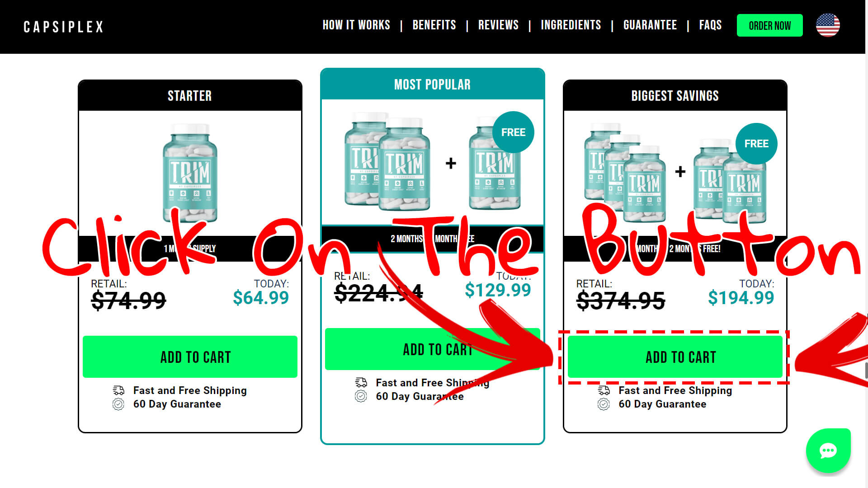Click the ORDER NOW button in header
Viewport: 868px width, 488px height.
tap(769, 25)
